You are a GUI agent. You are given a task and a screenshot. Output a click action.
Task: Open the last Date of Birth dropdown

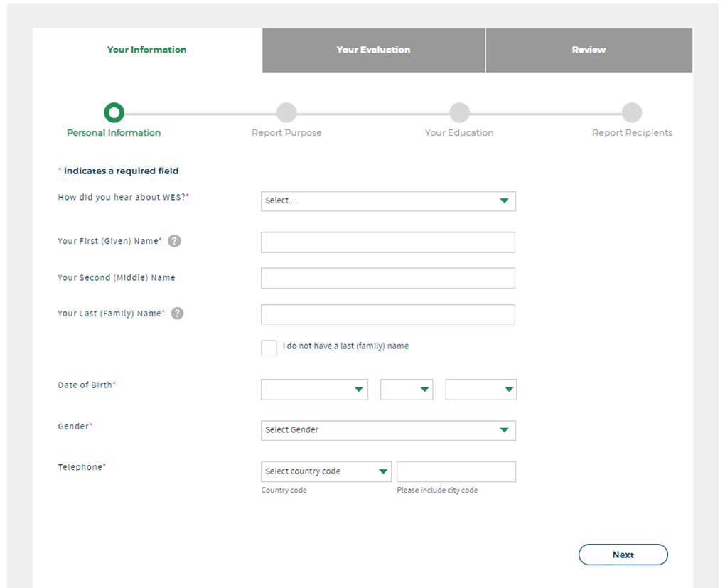click(x=481, y=390)
